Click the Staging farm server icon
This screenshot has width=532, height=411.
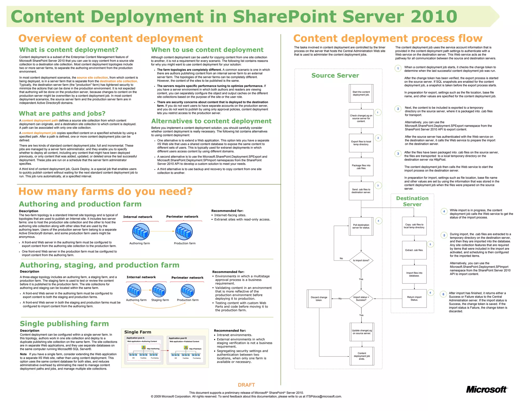click(x=159, y=290)
